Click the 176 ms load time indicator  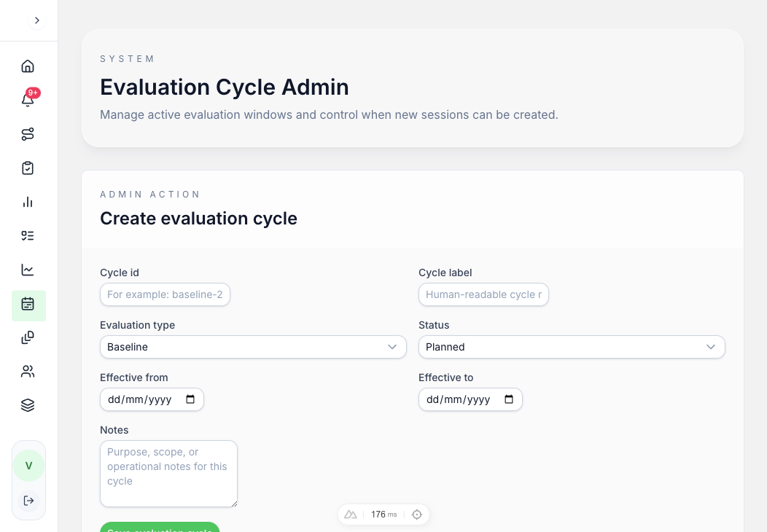(x=384, y=515)
